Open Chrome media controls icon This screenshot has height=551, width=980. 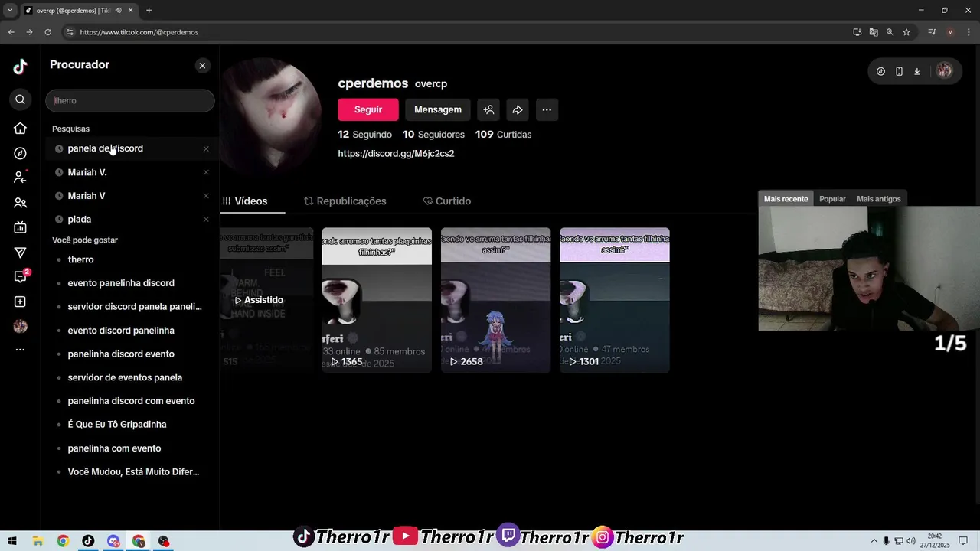tap(932, 32)
